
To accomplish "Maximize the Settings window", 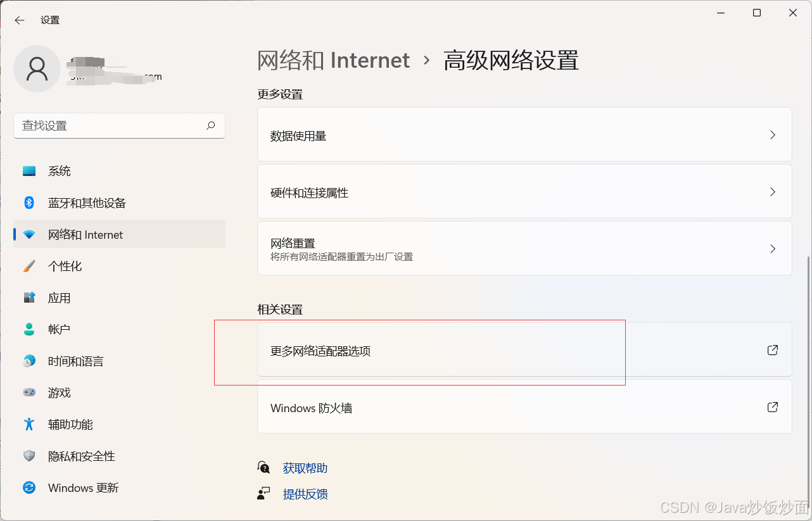I will point(757,13).
